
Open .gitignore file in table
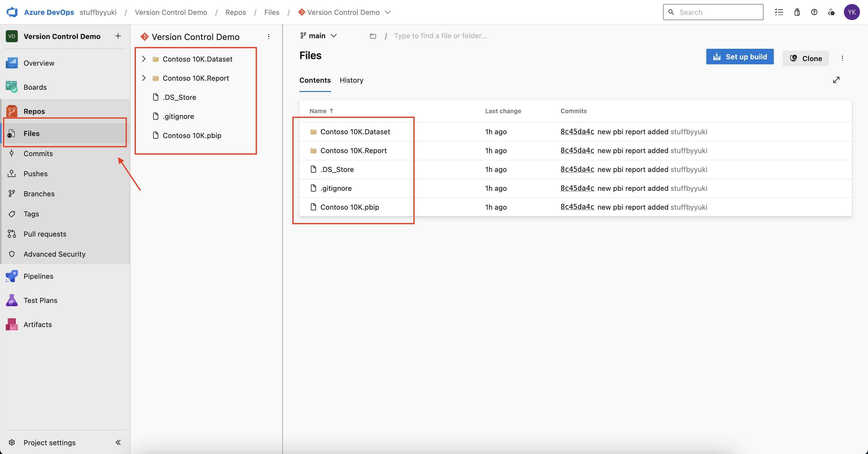[x=336, y=188]
